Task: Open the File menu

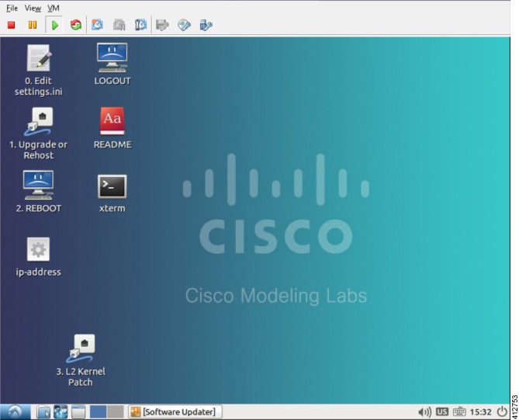Action: [12, 9]
